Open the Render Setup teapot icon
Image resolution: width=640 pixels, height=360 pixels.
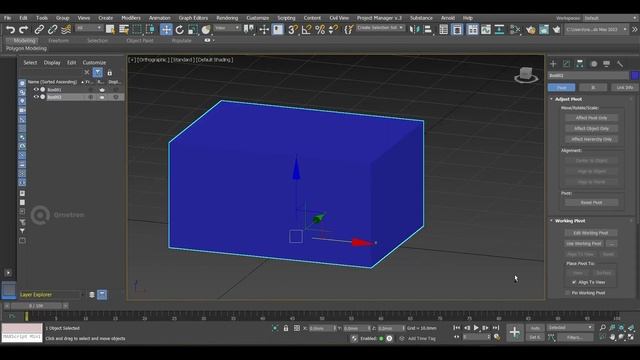point(531,29)
